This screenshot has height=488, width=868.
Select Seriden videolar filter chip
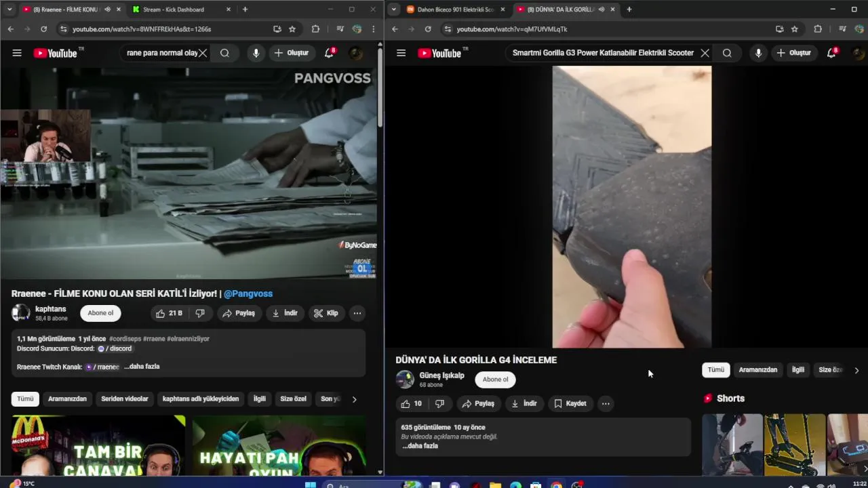pos(125,399)
